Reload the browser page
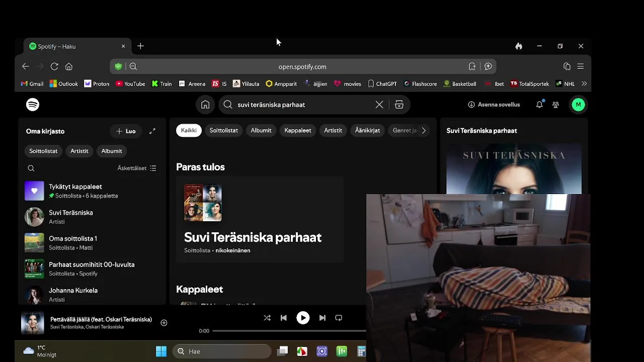The image size is (644, 362). click(54, 66)
